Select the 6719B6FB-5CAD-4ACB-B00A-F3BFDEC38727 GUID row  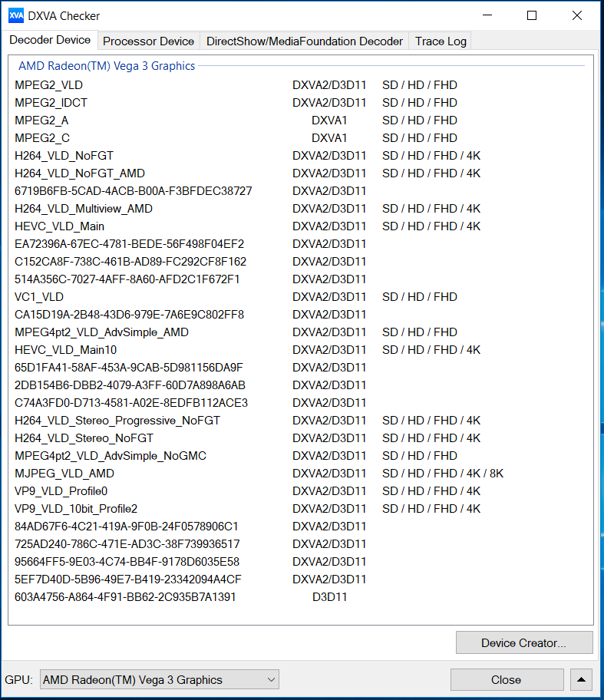click(x=299, y=191)
